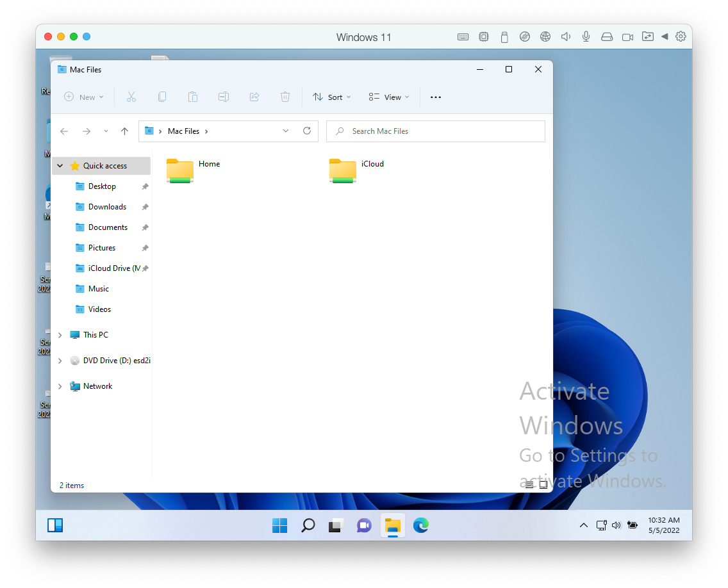Open the View dropdown
728x588 pixels.
pyautogui.click(x=389, y=97)
